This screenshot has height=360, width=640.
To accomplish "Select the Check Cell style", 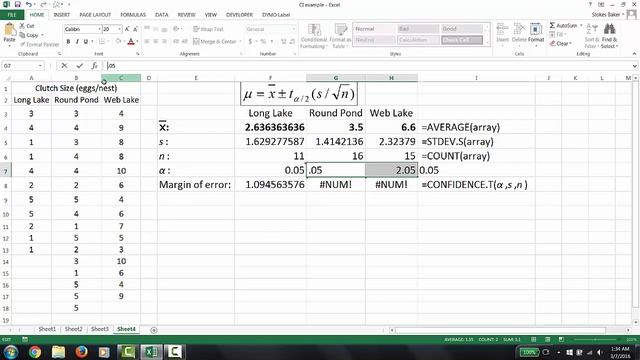I will (462, 40).
